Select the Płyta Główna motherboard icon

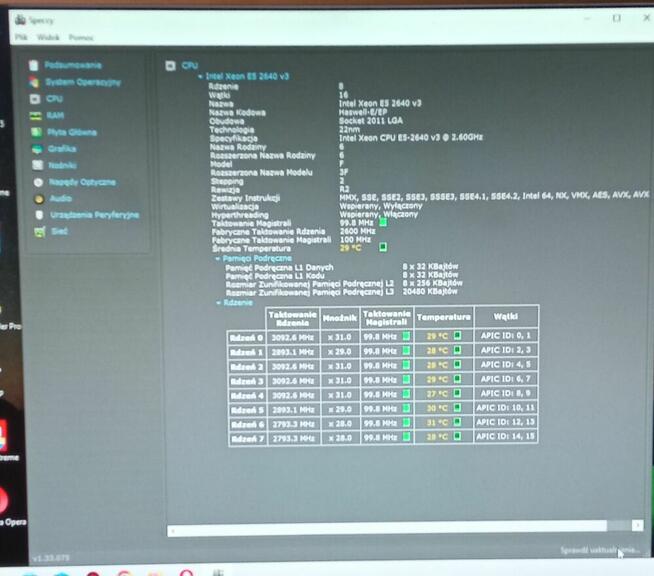[x=36, y=132]
